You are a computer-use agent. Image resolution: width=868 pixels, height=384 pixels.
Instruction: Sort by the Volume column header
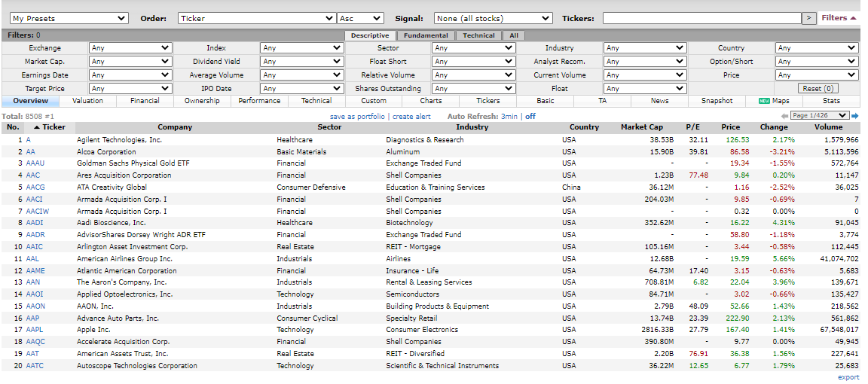point(828,127)
